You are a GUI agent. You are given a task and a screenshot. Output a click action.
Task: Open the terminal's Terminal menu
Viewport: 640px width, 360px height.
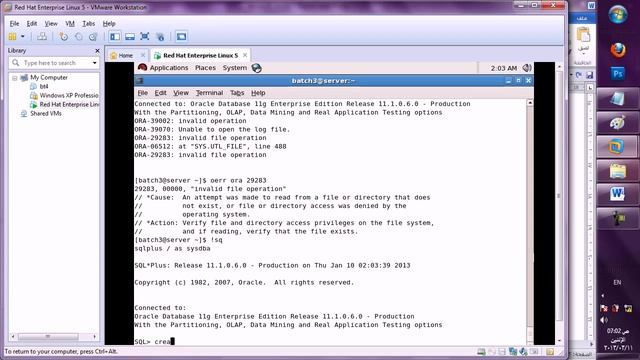[209, 93]
